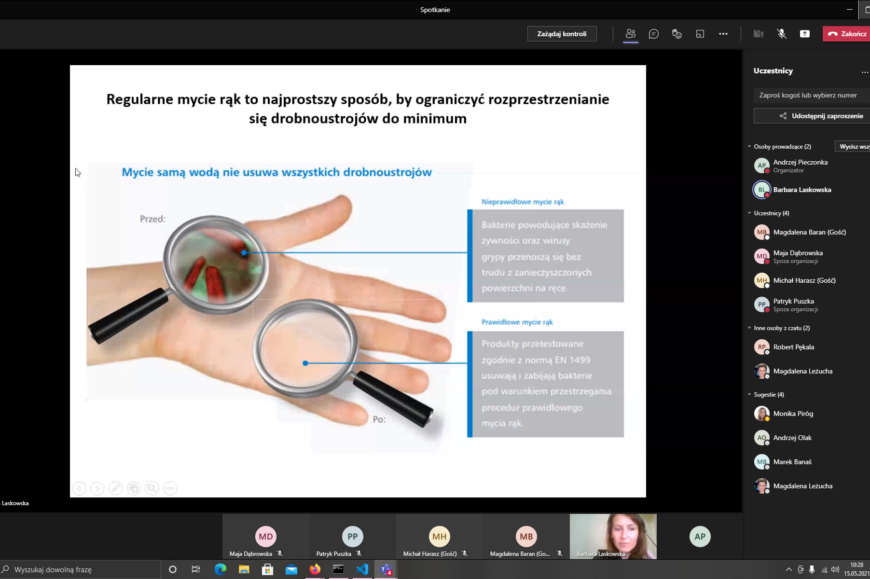Click the Windows search box Wyszukaj dowolną frazę
The image size is (870, 579).
tap(80, 570)
